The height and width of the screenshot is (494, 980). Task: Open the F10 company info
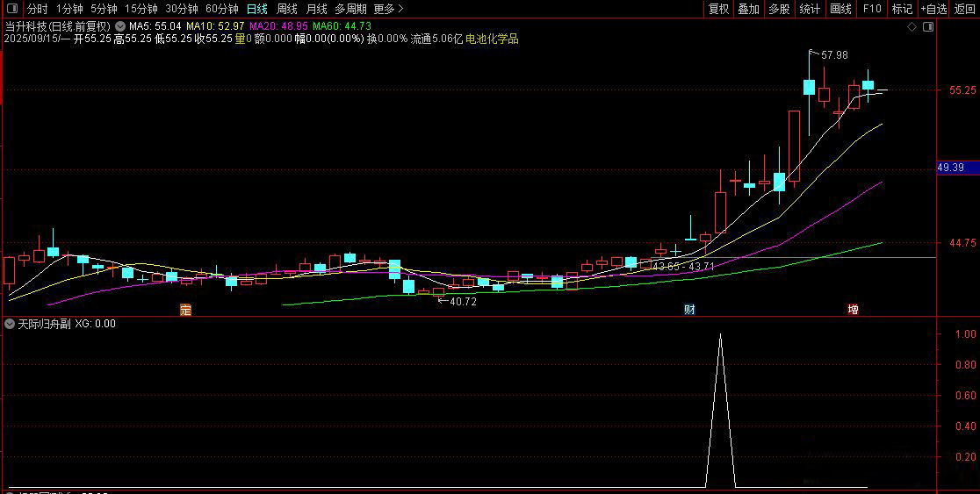click(872, 9)
